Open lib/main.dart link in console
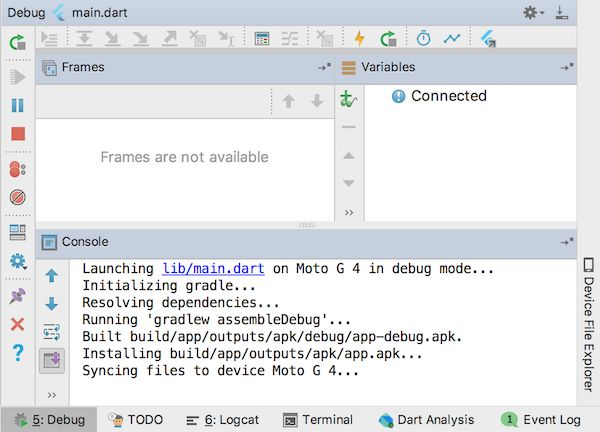 tap(213, 269)
